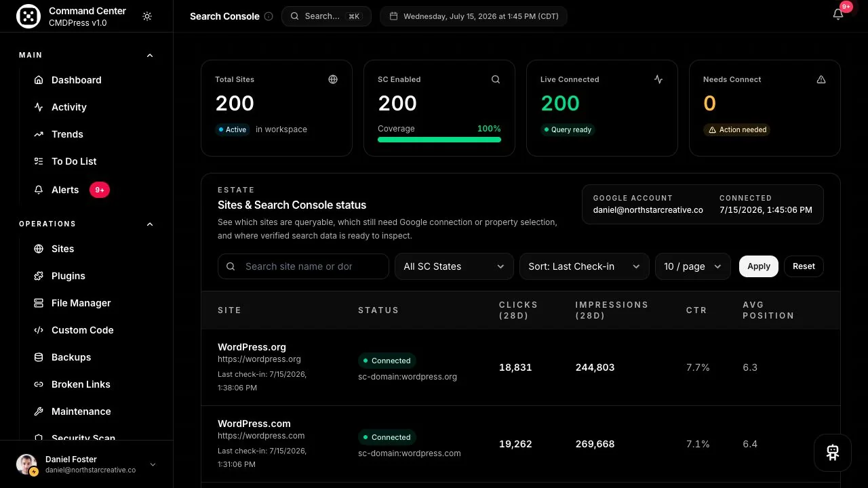The height and width of the screenshot is (488, 868).
Task: Collapse the OPERATIONS sidebar section
Action: (150, 224)
